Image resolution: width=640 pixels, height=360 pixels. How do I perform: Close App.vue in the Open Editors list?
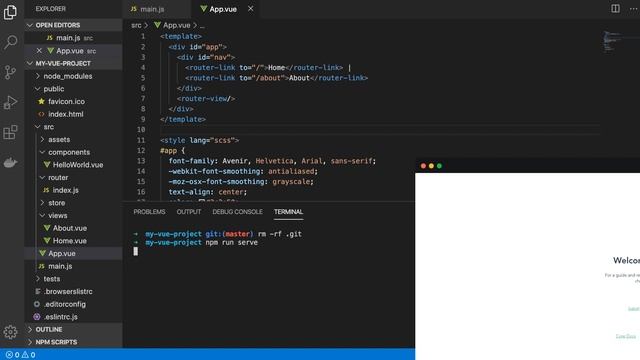click(39, 51)
